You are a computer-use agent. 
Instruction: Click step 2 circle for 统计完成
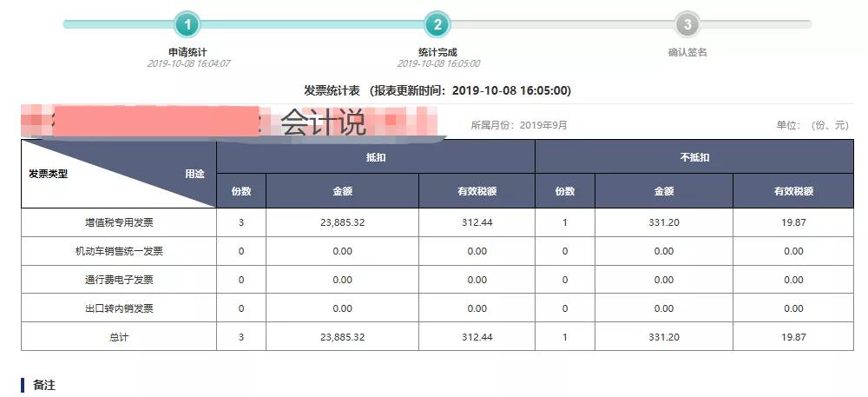click(437, 24)
